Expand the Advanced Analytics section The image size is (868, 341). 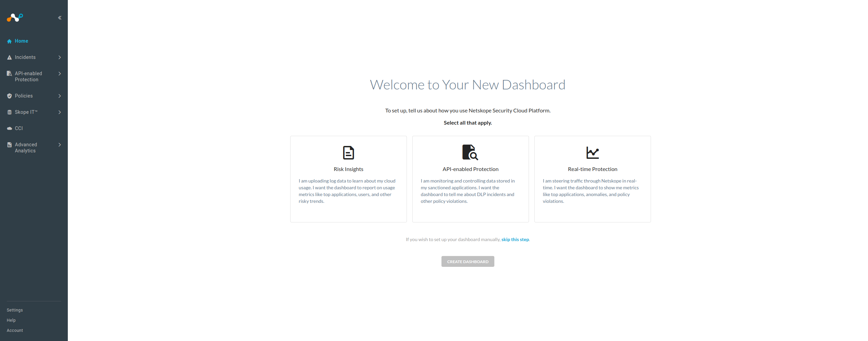click(60, 145)
